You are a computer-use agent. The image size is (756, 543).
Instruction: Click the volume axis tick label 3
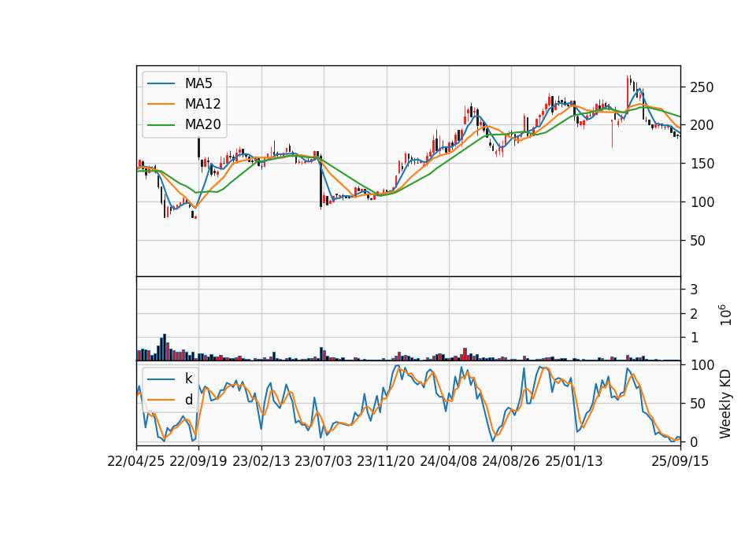pyautogui.click(x=695, y=290)
